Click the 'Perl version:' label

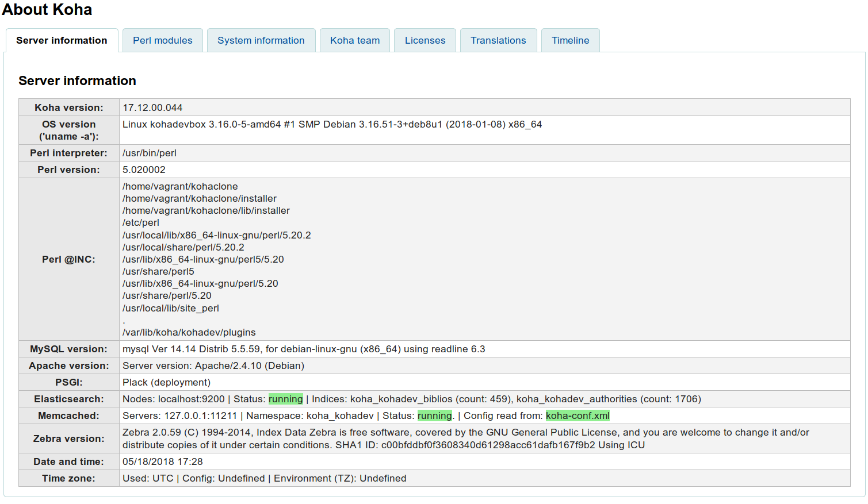69,170
